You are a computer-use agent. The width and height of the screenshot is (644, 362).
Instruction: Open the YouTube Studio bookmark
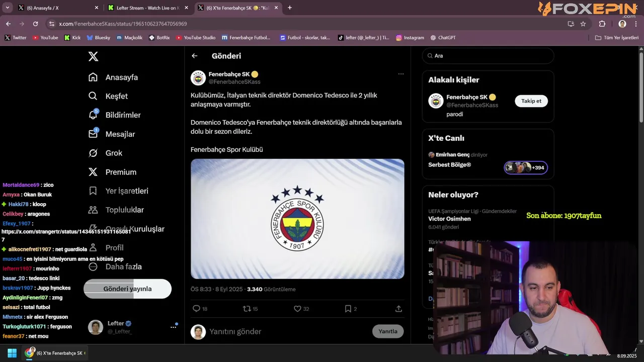point(196,38)
